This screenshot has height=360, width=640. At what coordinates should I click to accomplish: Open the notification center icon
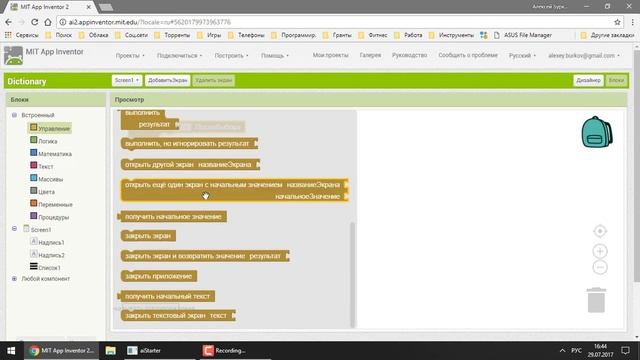pyautogui.click(x=625, y=351)
